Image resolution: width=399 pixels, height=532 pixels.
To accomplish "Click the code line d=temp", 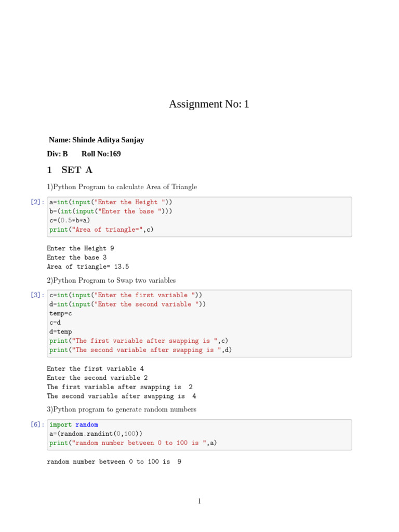I will [60, 332].
